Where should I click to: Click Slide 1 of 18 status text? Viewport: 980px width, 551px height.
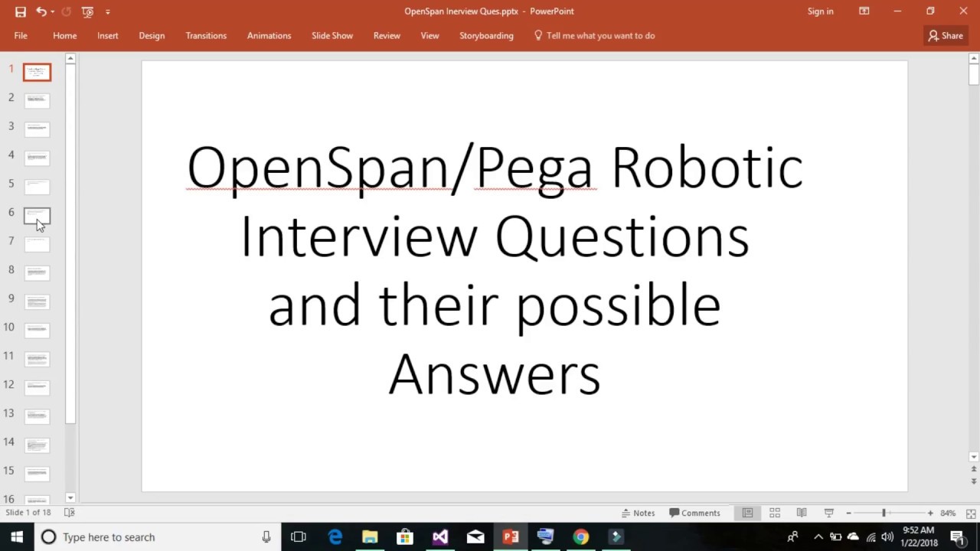[x=28, y=513]
